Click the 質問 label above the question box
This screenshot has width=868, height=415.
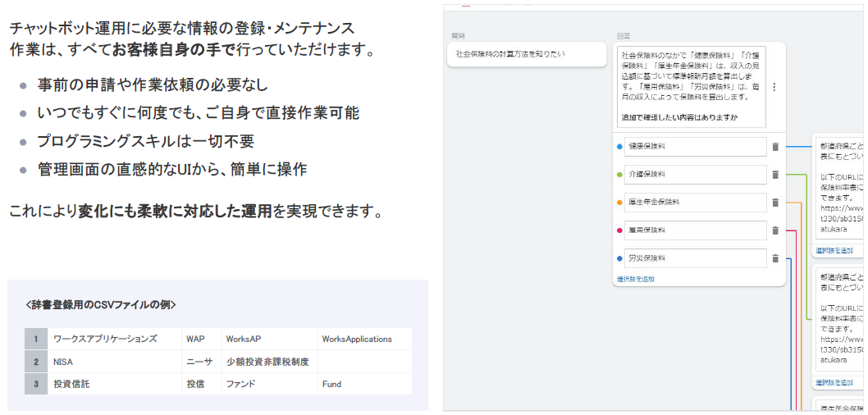(457, 36)
